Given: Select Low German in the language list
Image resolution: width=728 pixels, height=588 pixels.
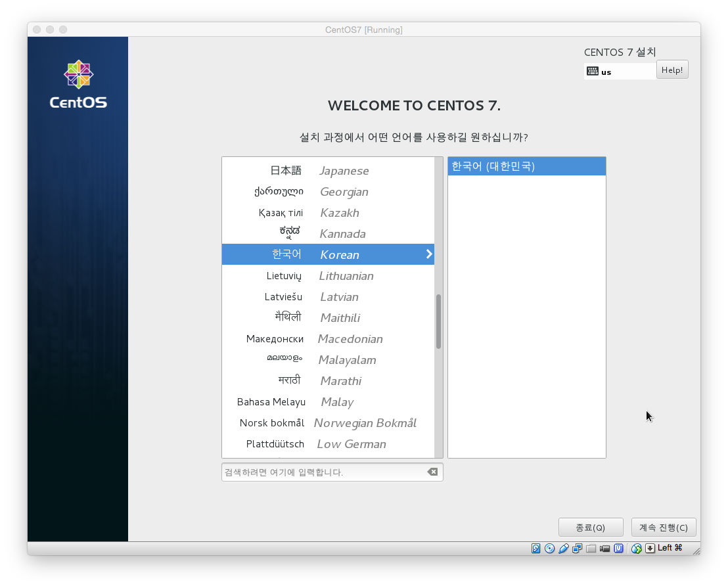Looking at the screenshot, I should [329, 443].
